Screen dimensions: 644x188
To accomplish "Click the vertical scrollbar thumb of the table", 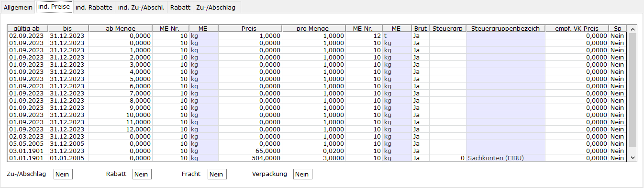I will [633, 90].
